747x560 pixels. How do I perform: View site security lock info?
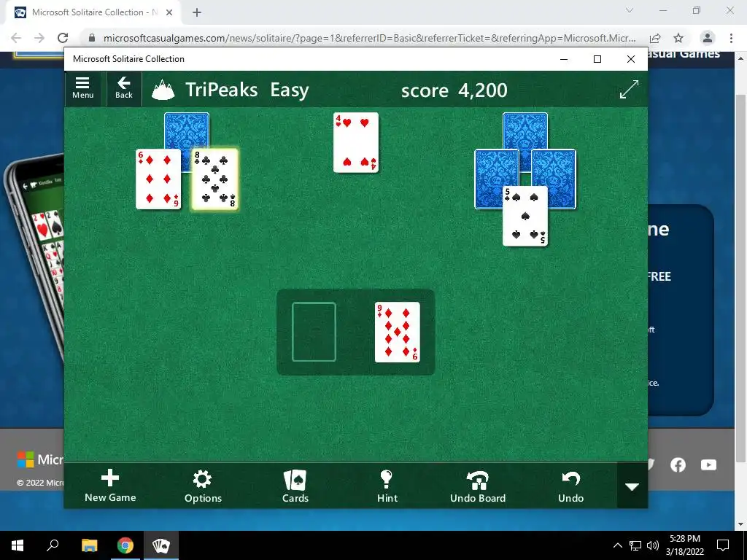[x=92, y=38]
